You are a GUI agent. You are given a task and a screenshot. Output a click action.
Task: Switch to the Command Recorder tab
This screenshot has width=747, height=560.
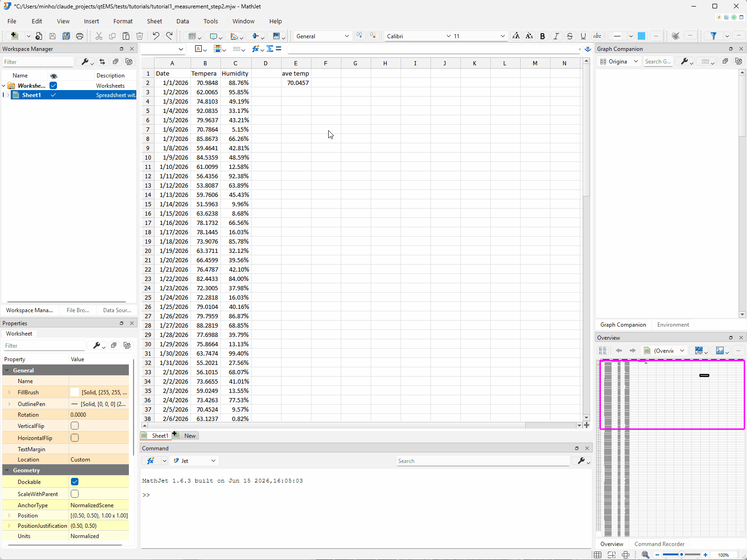point(659,544)
